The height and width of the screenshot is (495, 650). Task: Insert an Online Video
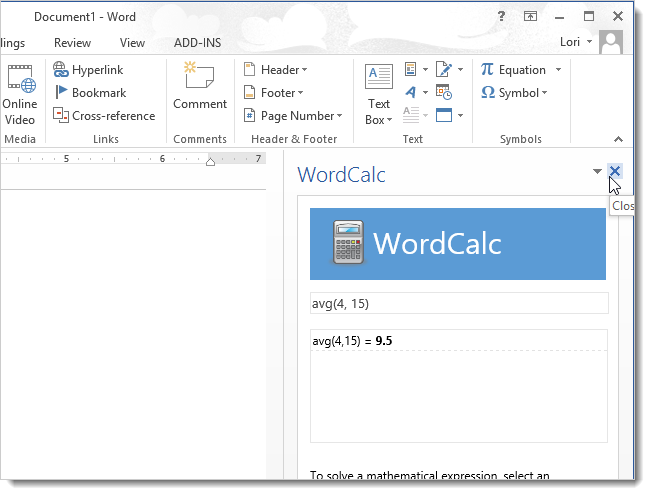[x=20, y=95]
